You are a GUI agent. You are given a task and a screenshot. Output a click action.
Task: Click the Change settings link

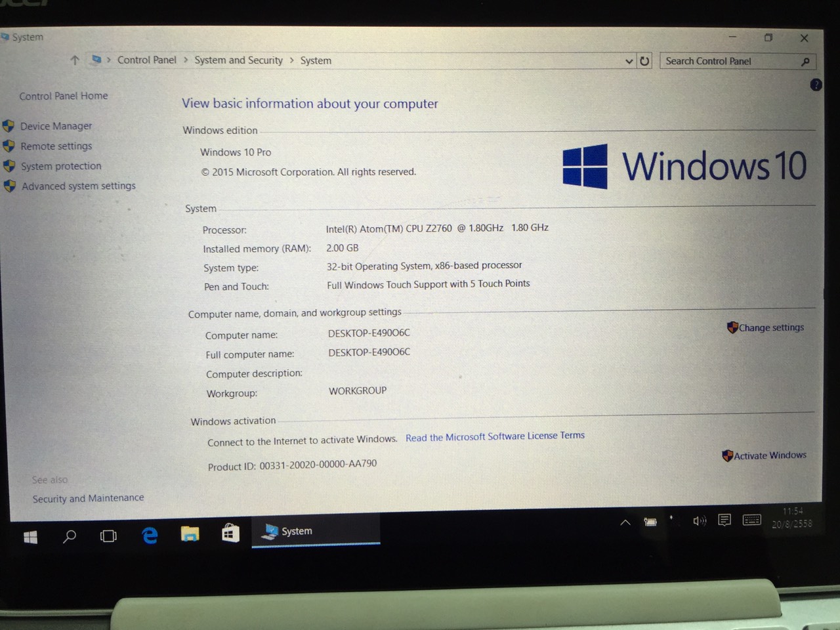(771, 327)
